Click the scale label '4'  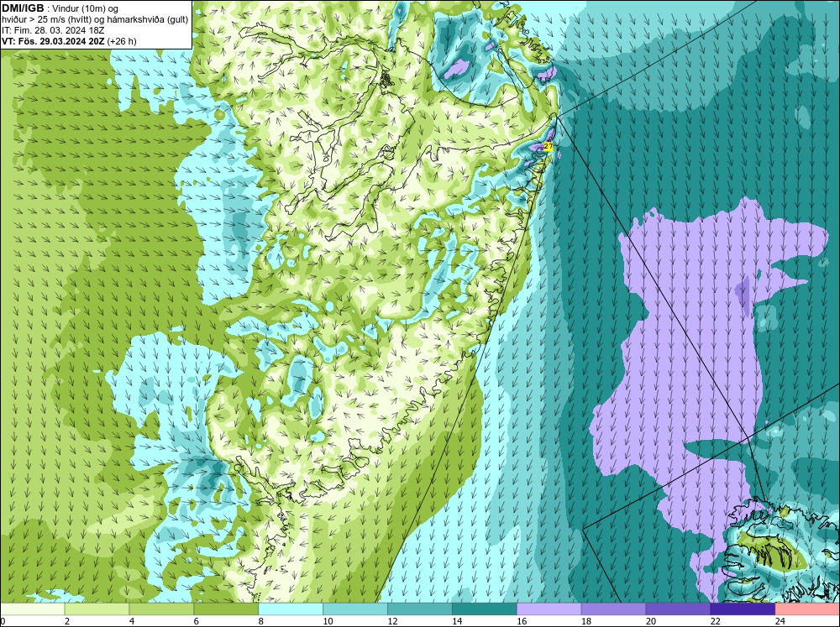coord(132,621)
